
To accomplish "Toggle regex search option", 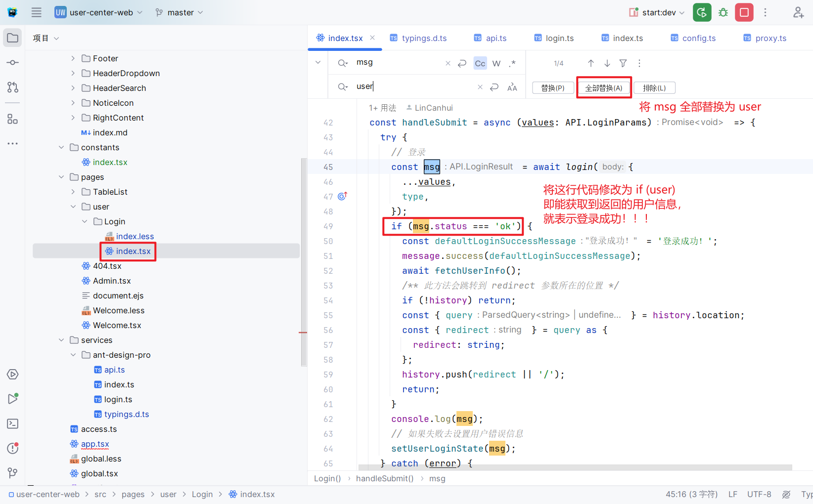I will tap(513, 63).
